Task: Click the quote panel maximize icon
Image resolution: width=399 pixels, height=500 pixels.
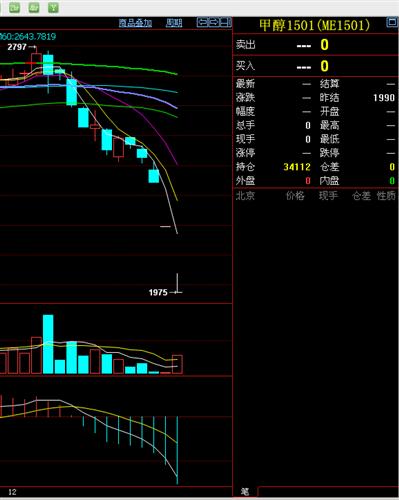Action: click(392, 22)
